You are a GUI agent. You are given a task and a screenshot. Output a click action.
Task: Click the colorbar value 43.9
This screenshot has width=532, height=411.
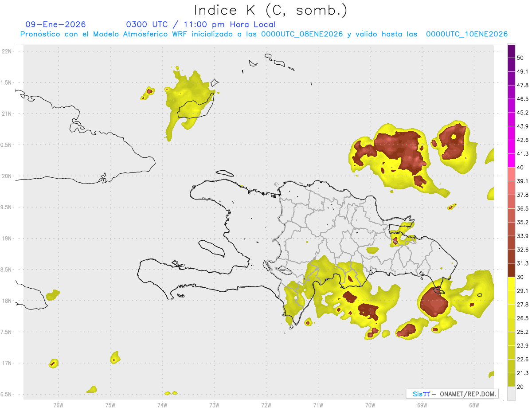tap(522, 126)
